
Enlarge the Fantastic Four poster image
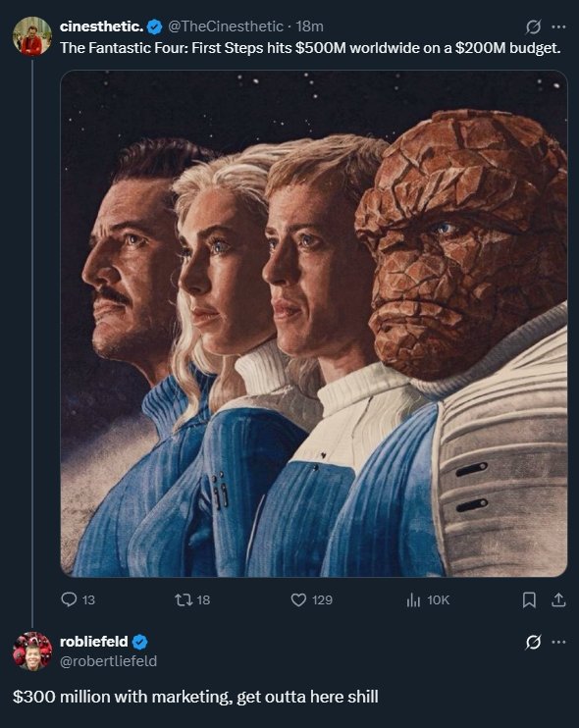[314, 324]
